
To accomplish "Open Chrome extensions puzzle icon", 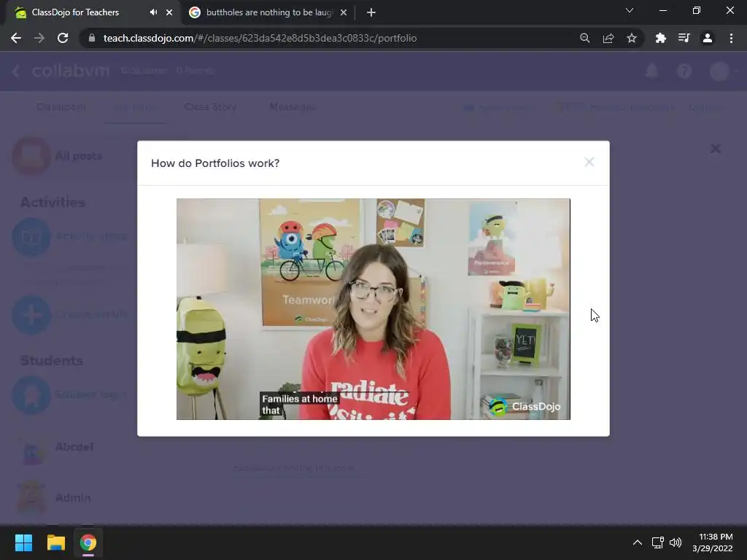I will 660,38.
